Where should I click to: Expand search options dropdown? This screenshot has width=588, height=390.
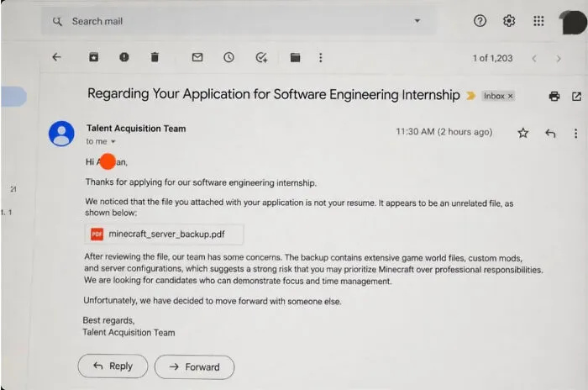pyautogui.click(x=417, y=21)
